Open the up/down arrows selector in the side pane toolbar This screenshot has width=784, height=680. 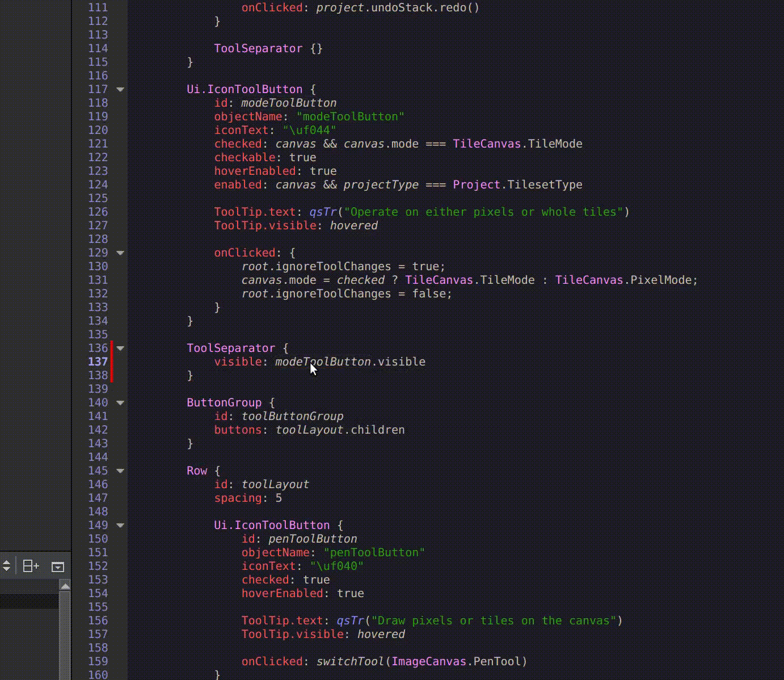(x=7, y=566)
